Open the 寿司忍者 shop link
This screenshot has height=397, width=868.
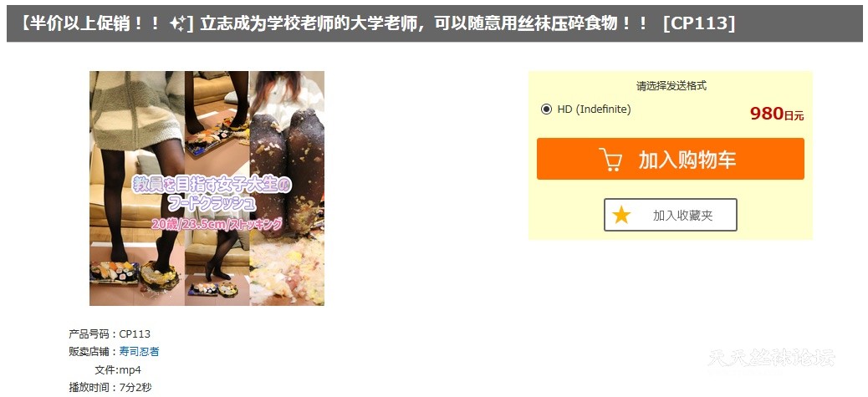point(139,352)
